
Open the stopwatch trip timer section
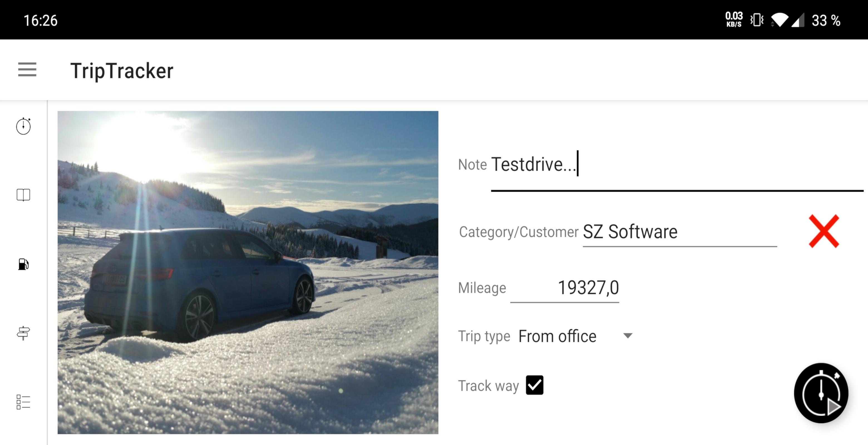pos(23,126)
